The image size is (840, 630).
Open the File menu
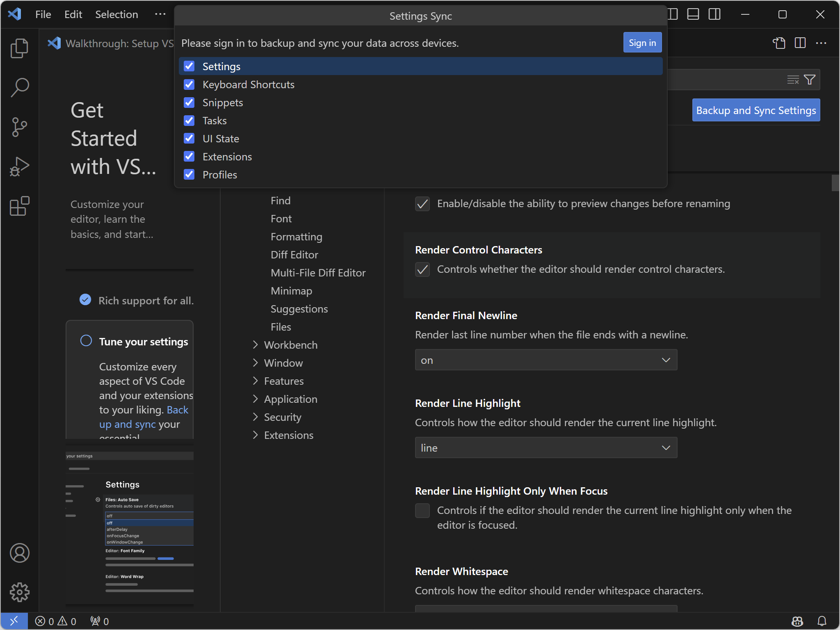[43, 14]
